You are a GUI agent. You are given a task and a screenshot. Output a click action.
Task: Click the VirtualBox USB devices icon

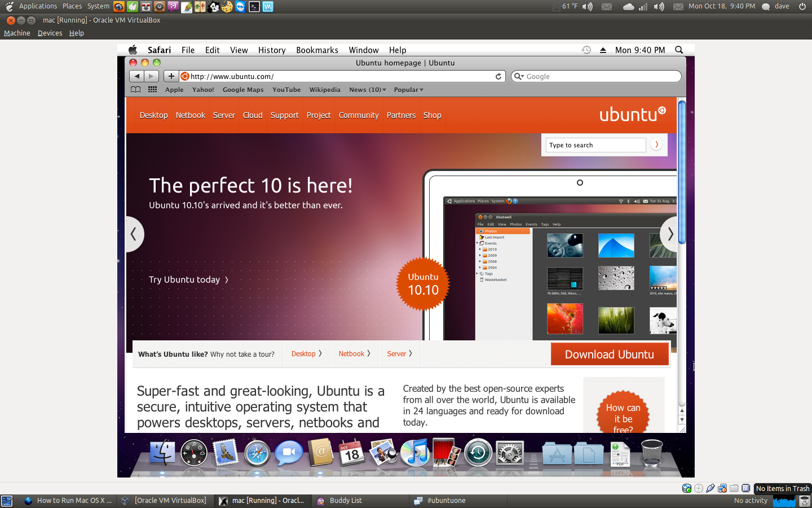(710, 488)
